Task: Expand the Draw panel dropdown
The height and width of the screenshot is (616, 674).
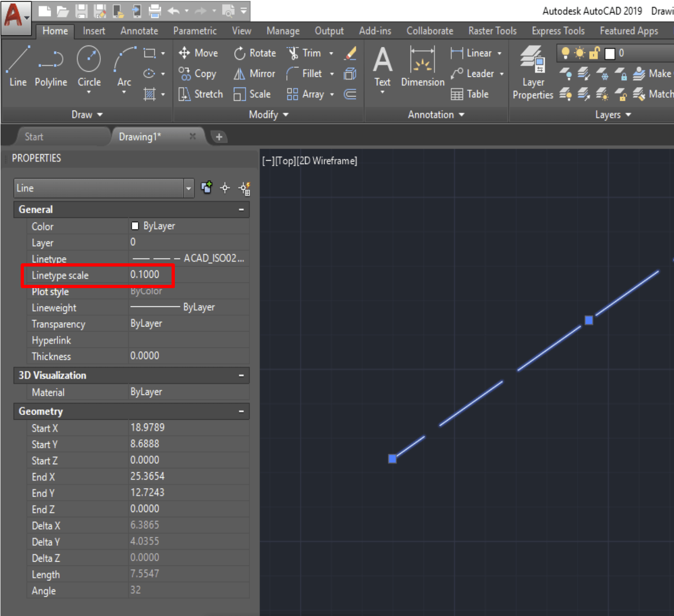Action: click(87, 115)
